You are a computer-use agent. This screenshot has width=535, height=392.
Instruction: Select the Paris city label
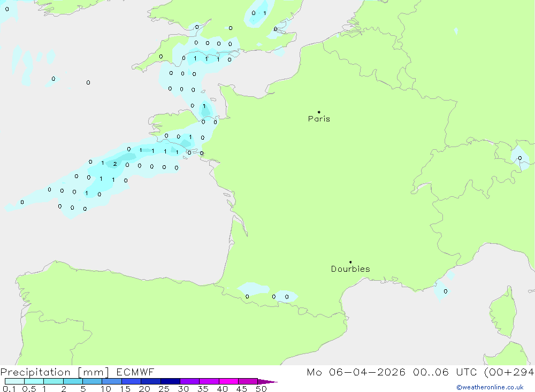point(319,119)
